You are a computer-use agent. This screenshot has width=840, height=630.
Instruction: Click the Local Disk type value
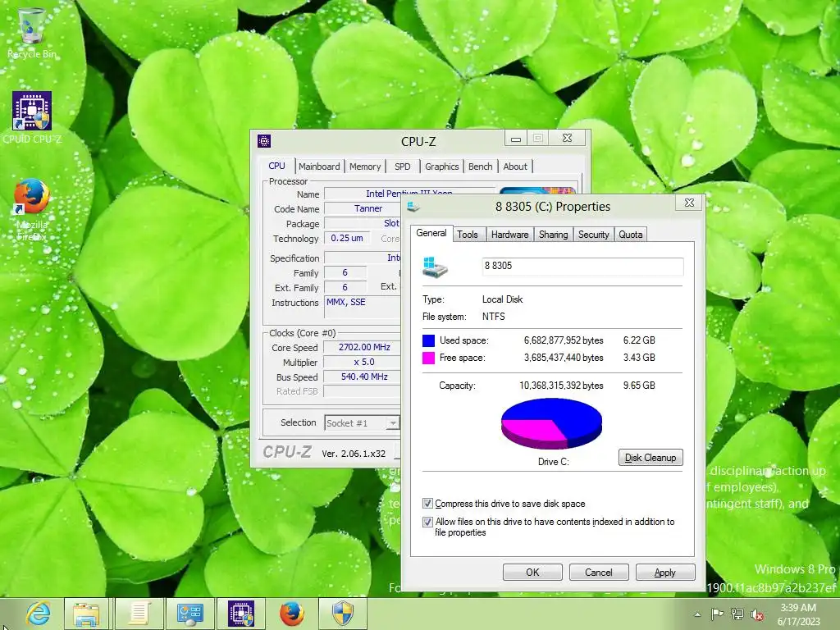point(503,299)
